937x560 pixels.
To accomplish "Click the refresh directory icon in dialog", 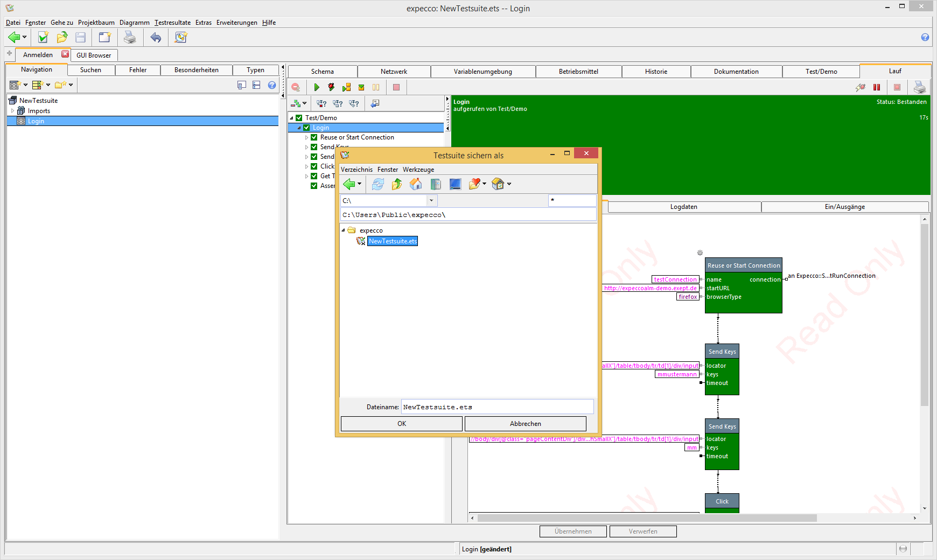I will tap(378, 184).
